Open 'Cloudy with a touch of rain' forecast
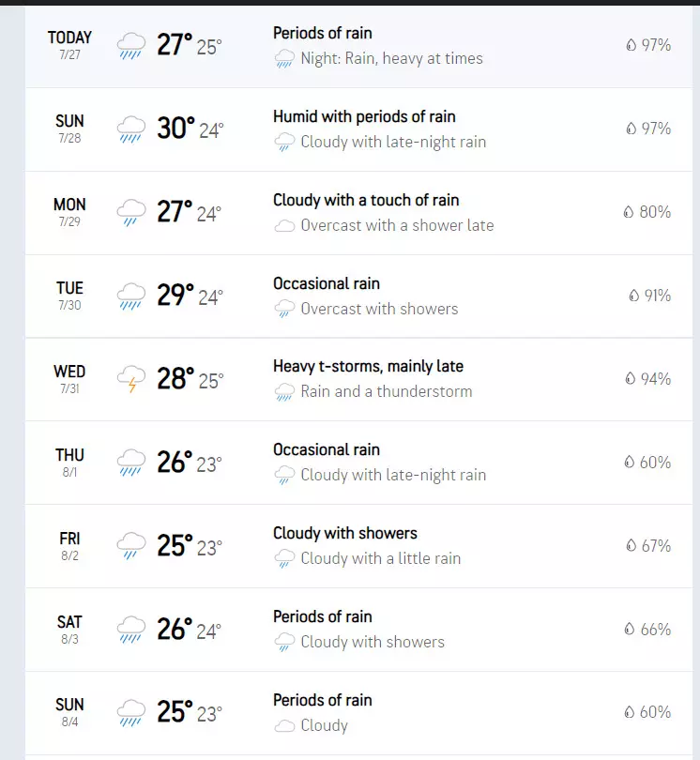The image size is (700, 760). coord(366,200)
